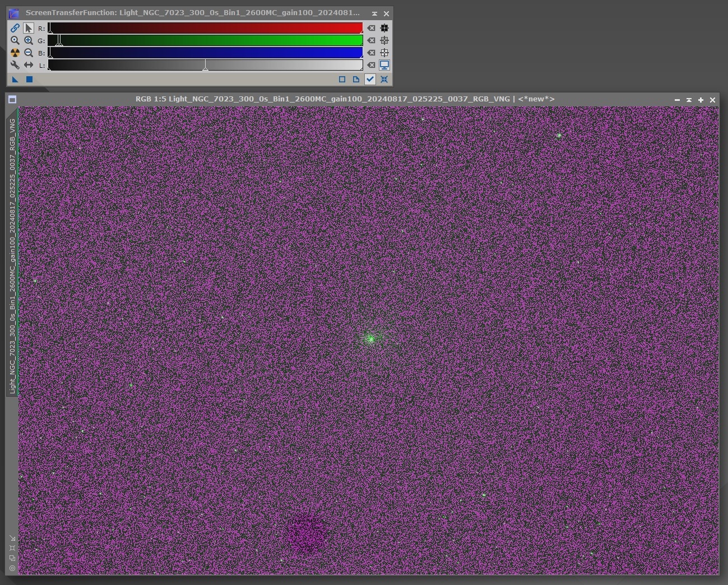Maximize the RGB image window
Viewport: 728px width, 585px height.
[701, 100]
